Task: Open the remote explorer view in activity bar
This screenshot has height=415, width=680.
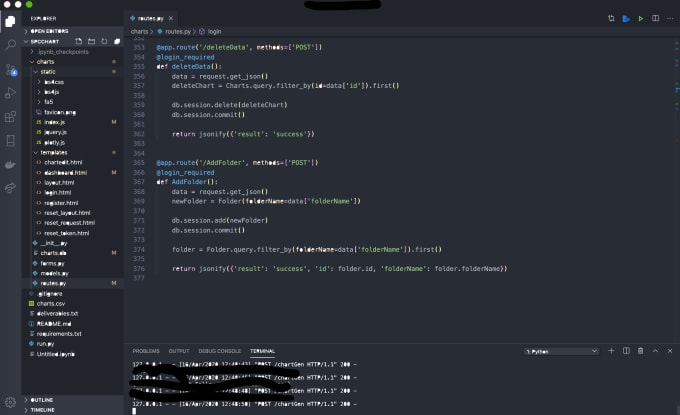Action: (10, 141)
